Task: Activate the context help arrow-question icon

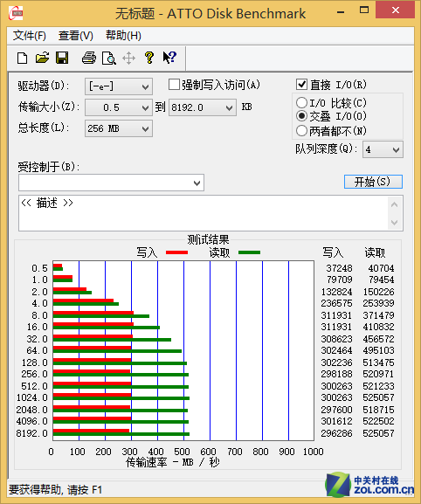Action: pos(169,58)
